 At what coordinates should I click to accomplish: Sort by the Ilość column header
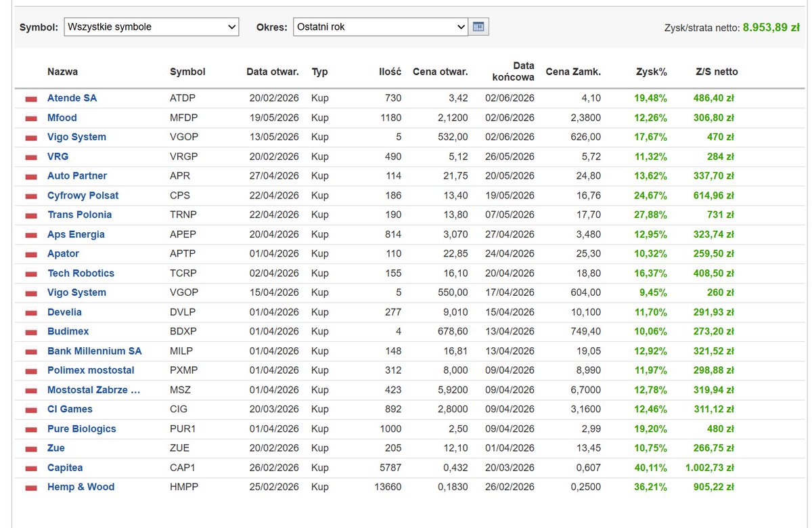pos(390,71)
